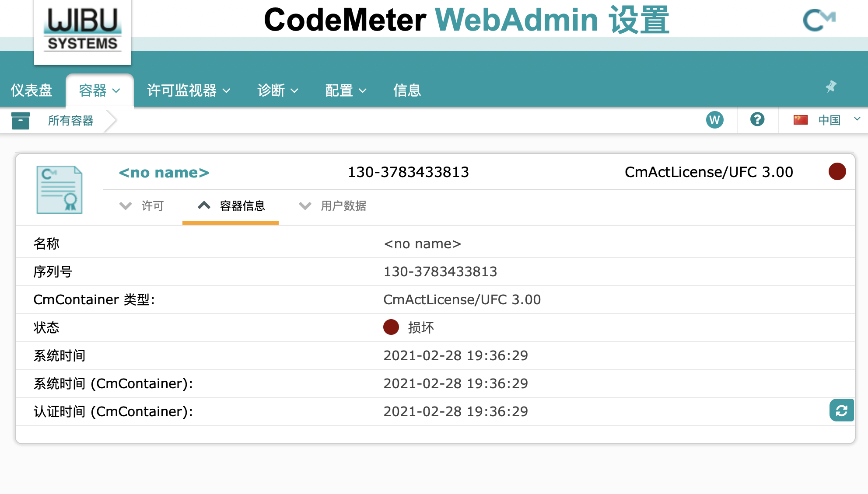
Task: Click the round W Wibu icon
Action: click(x=714, y=120)
